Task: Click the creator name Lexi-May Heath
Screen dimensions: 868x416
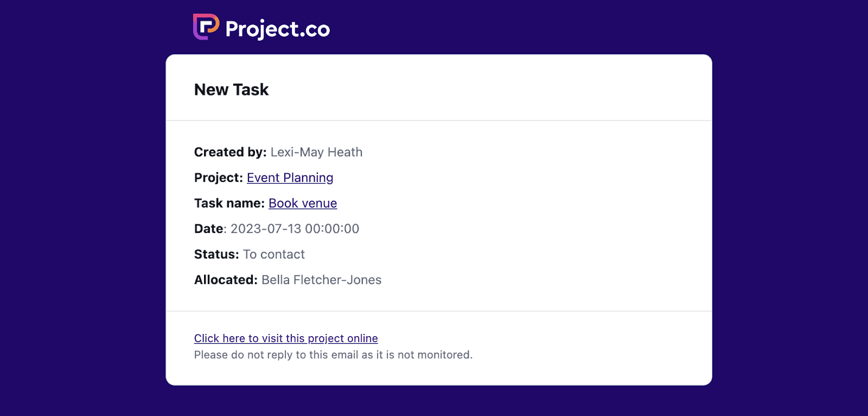Action: pos(316,152)
